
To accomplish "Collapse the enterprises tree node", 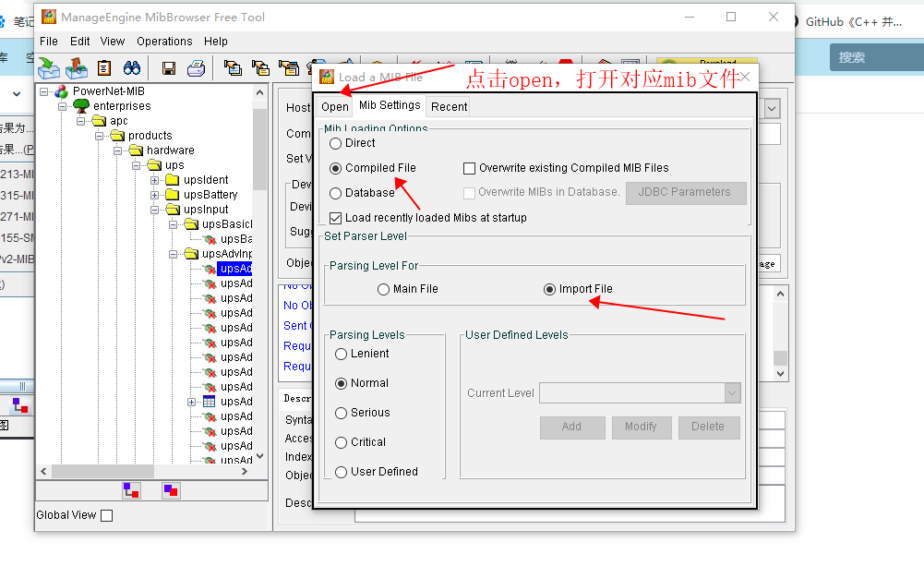I will click(x=62, y=106).
